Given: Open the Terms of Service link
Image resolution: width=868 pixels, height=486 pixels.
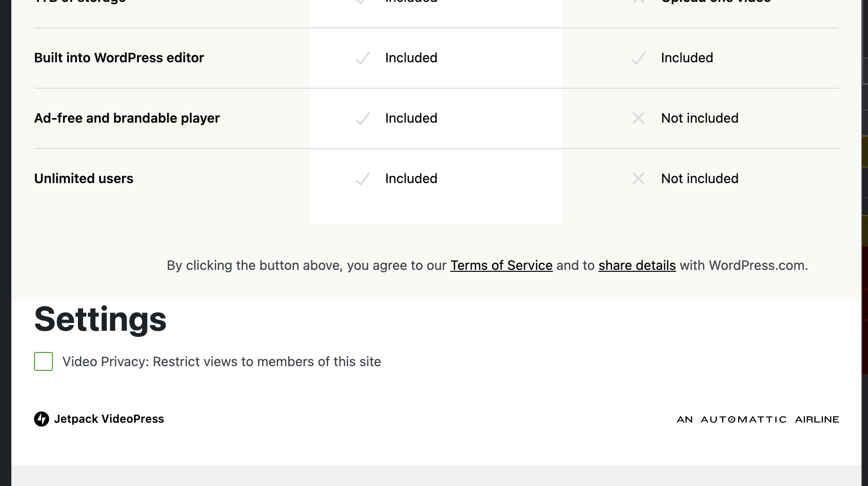Looking at the screenshot, I should [x=501, y=265].
